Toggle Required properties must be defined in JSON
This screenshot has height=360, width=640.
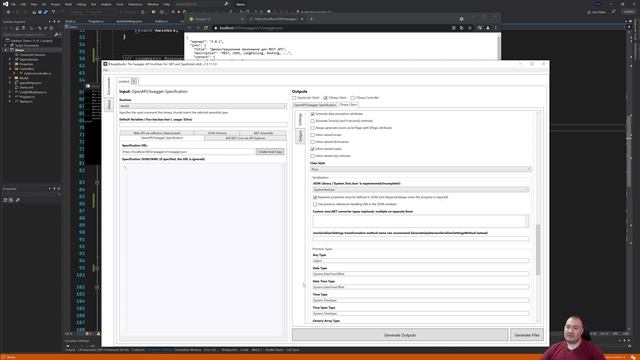pyautogui.click(x=315, y=197)
